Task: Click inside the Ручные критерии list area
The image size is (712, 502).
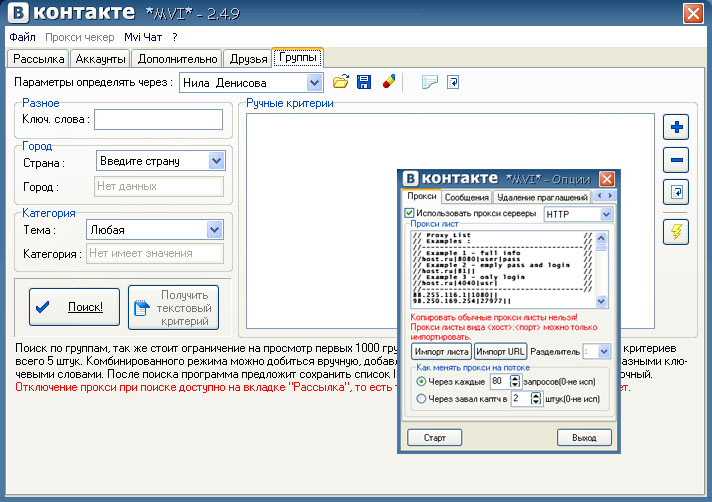Action: 322,221
